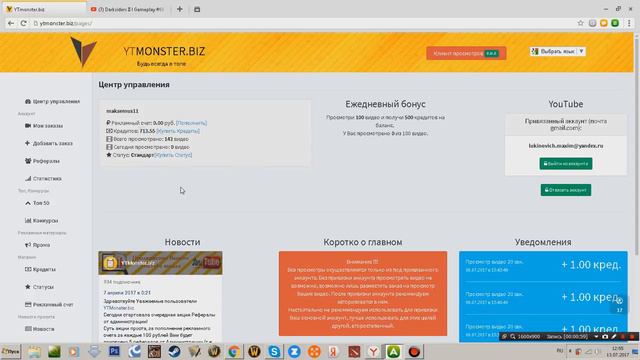The image size is (640, 360).
Task: Click the orange Коротко о главном notice box
Action: tap(363, 293)
